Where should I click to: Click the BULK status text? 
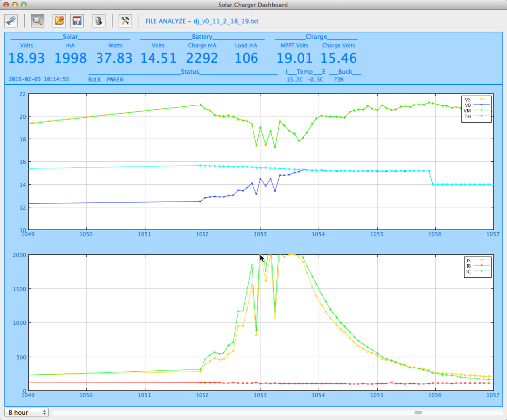[x=95, y=80]
